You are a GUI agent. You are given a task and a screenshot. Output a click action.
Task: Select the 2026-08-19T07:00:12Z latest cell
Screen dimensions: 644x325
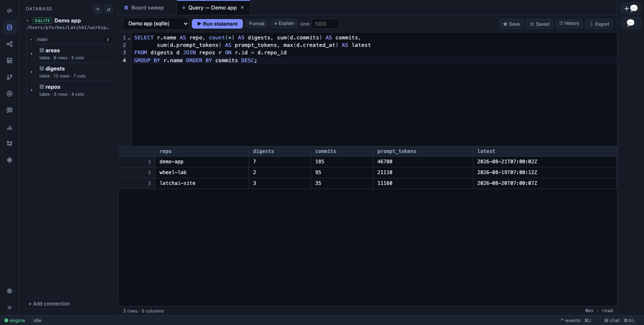point(545,172)
